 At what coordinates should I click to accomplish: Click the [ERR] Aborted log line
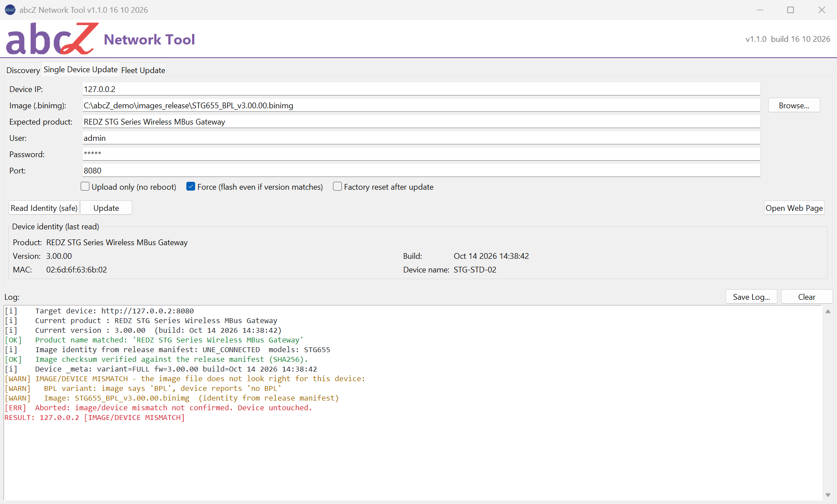pos(158,408)
